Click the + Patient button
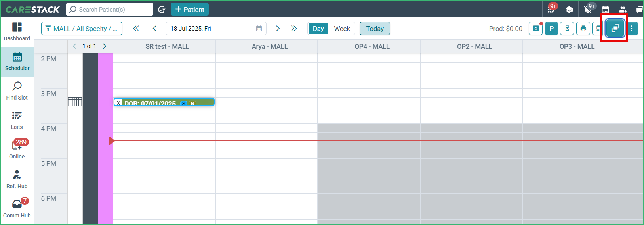Screen dimensions: 644x225 [190, 10]
